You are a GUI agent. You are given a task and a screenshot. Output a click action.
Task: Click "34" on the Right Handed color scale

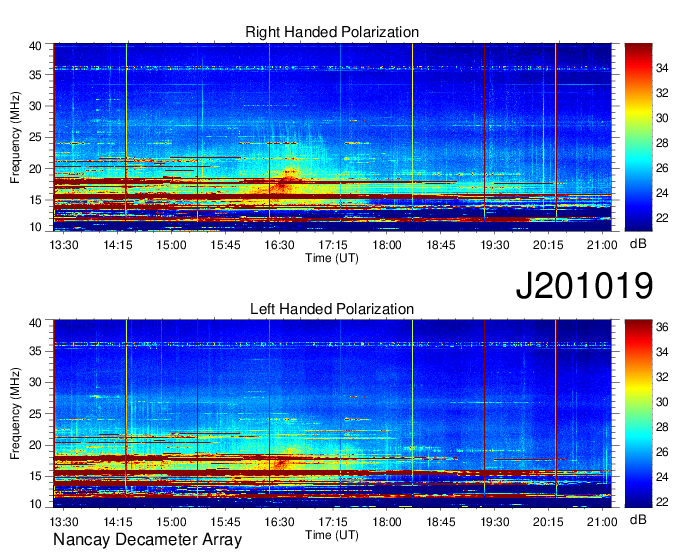pyautogui.click(x=662, y=68)
